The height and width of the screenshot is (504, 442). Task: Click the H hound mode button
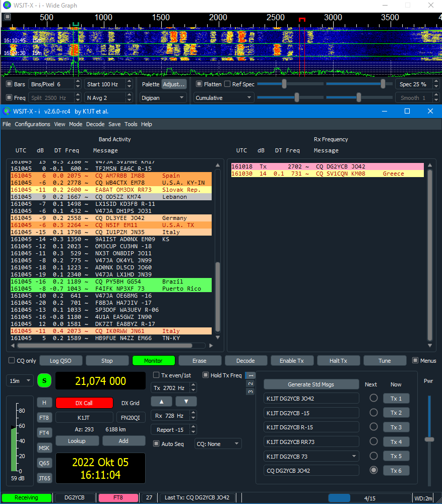pos(44,403)
